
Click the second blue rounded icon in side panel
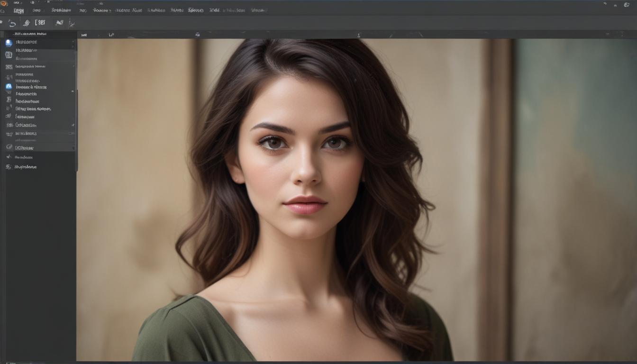[9, 87]
